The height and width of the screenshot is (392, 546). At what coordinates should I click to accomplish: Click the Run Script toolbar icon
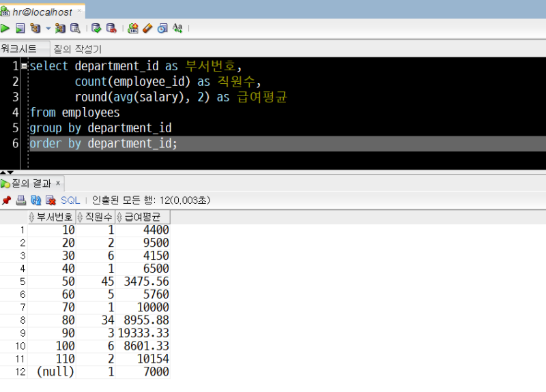(x=20, y=28)
